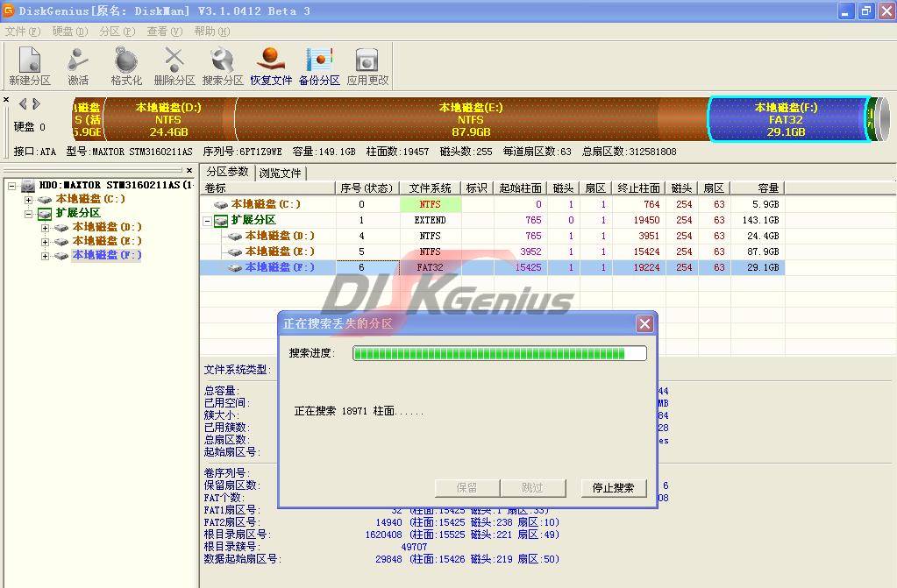
Task: Select 本地磁盘(F:) in the tree
Action: click(107, 256)
